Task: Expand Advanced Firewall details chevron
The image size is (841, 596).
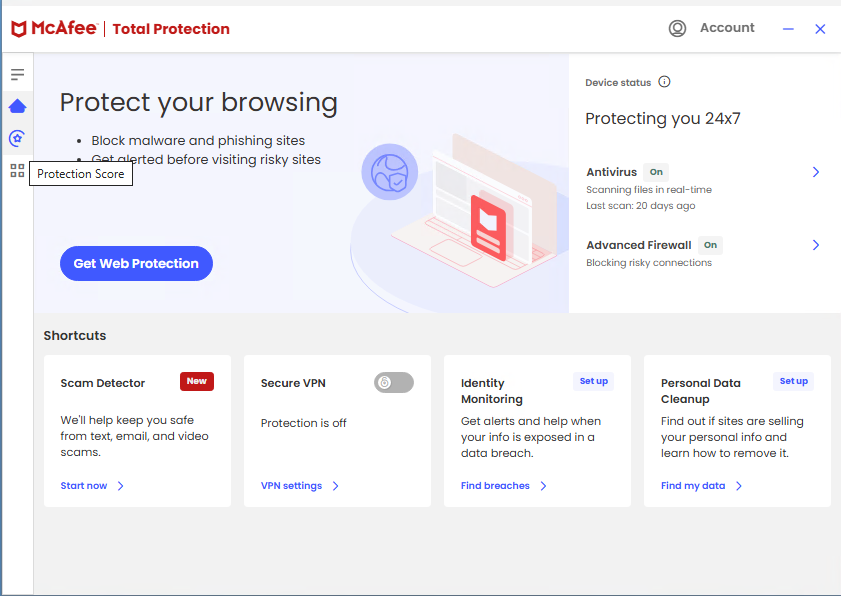Action: (x=815, y=245)
